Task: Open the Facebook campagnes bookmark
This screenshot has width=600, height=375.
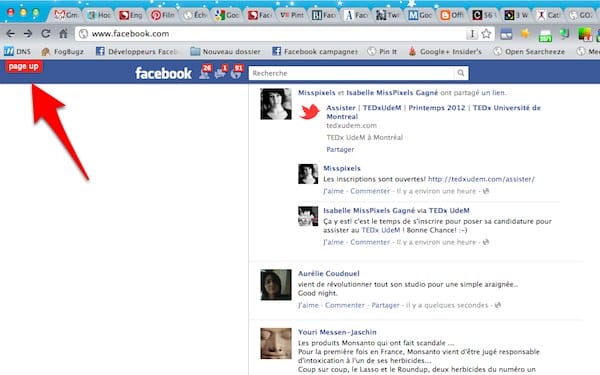Action: (x=315, y=51)
